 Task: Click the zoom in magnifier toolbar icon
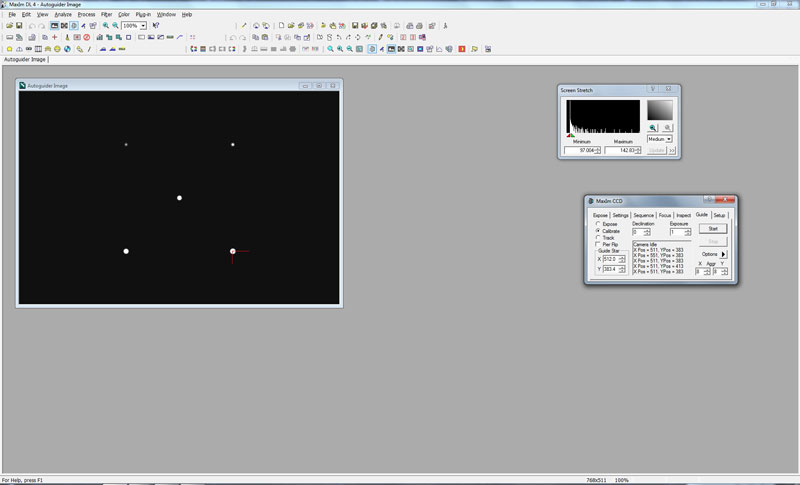[105, 25]
